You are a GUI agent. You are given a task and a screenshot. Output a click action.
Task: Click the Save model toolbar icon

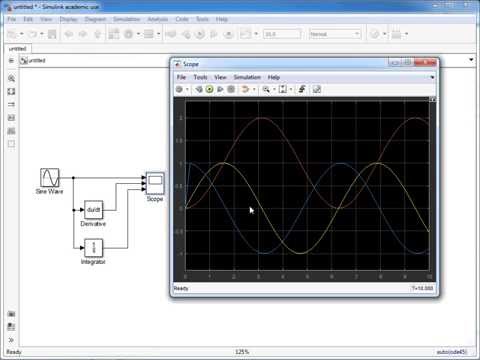click(x=52, y=34)
